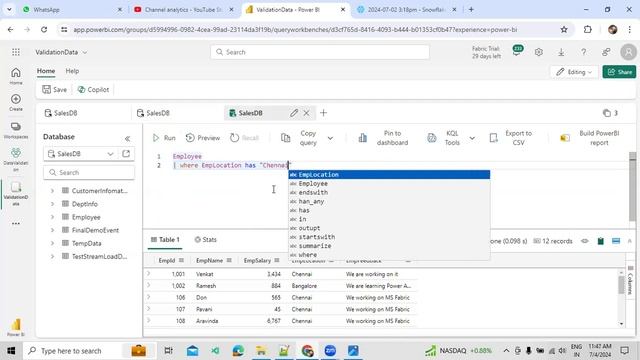
Task: Open the KQL Tools menu
Action: pyautogui.click(x=444, y=138)
